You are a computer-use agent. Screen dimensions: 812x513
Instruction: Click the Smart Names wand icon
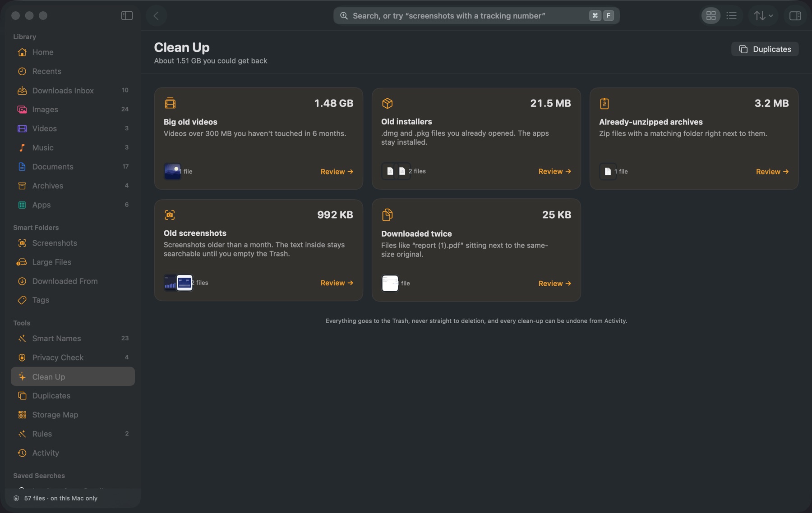coord(22,339)
